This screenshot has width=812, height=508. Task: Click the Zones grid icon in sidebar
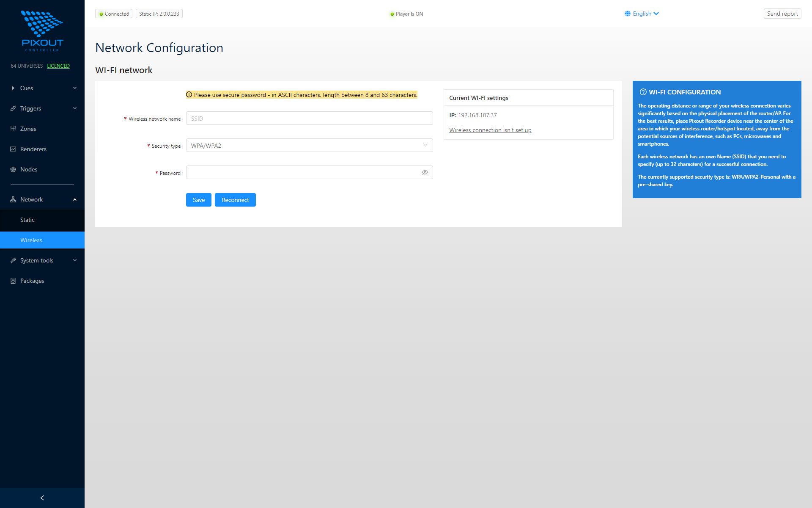[13, 129]
